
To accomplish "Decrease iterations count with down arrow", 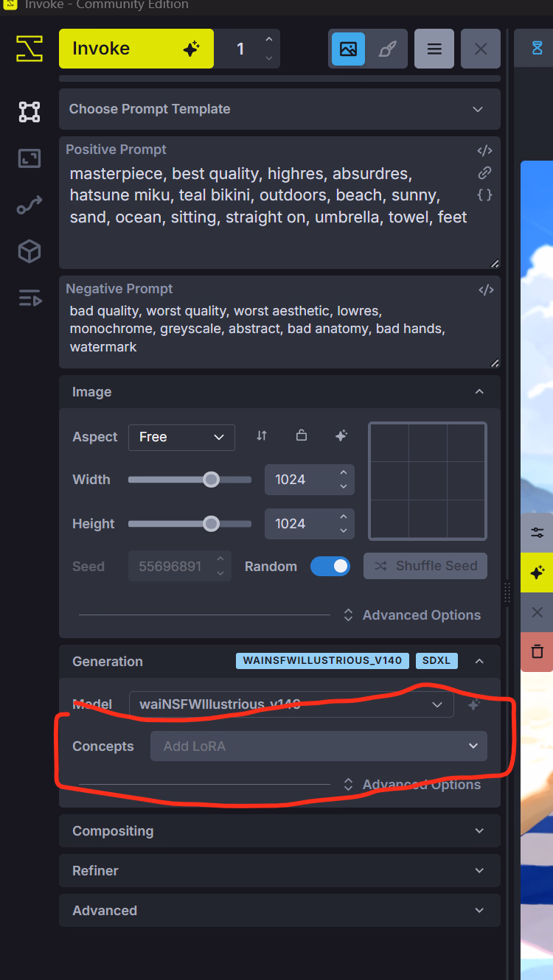I will click(x=268, y=58).
